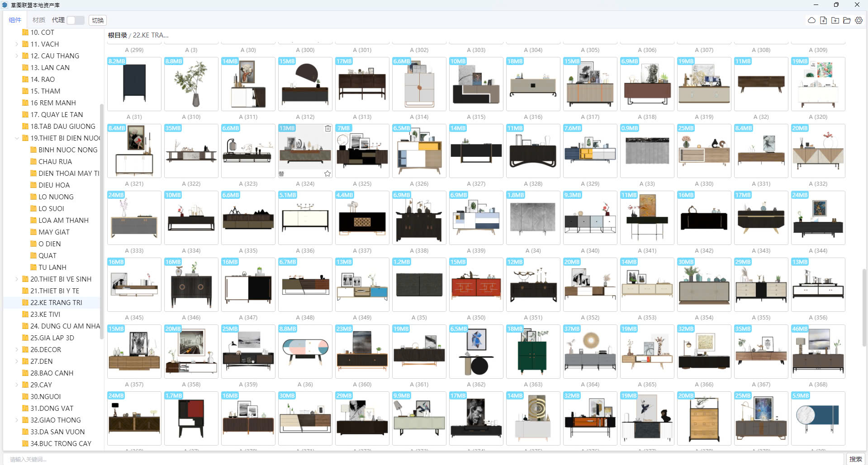This screenshot has width=868, height=465.
Task: Click the add new folder icon
Action: 835,20
